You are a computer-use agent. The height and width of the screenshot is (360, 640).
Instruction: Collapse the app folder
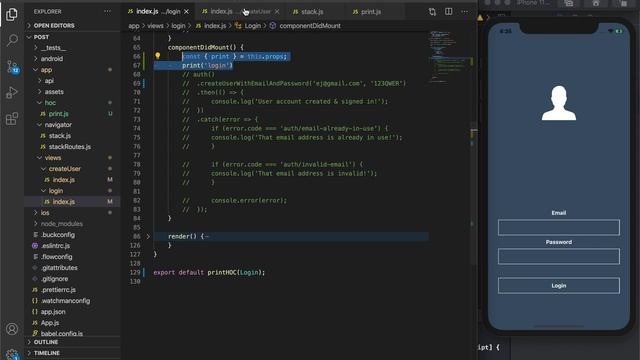pyautogui.click(x=46, y=70)
